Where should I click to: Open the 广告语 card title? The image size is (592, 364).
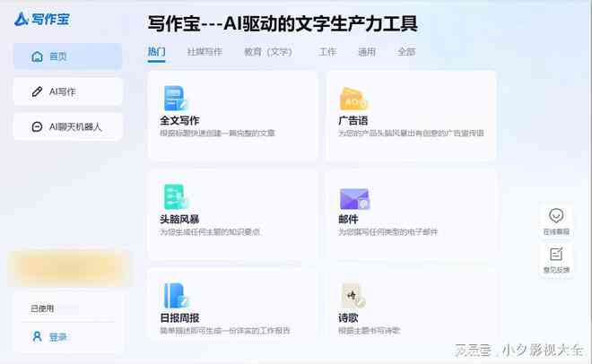(353, 121)
